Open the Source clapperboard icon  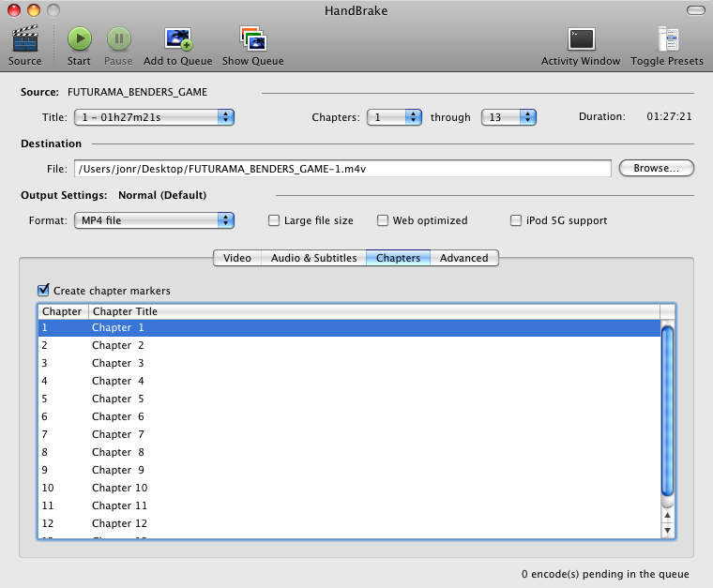pos(25,39)
